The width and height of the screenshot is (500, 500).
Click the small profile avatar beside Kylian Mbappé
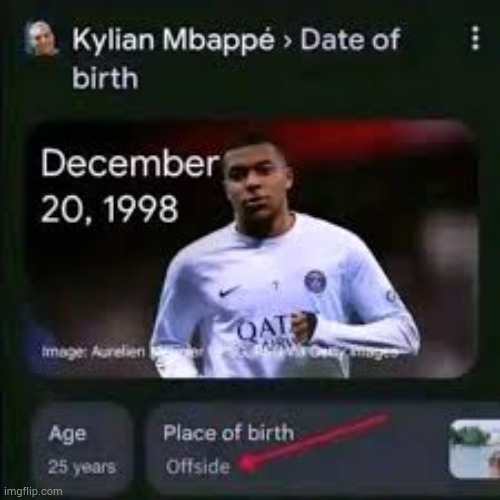click(42, 38)
